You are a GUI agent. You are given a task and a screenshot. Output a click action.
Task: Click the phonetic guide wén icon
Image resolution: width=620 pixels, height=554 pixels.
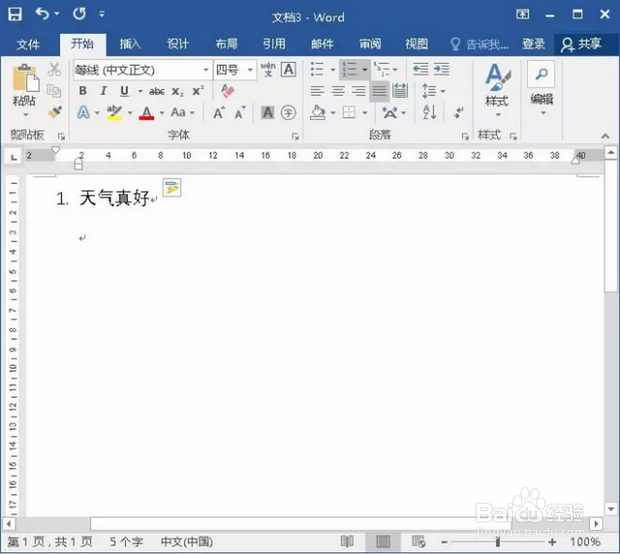point(268,70)
